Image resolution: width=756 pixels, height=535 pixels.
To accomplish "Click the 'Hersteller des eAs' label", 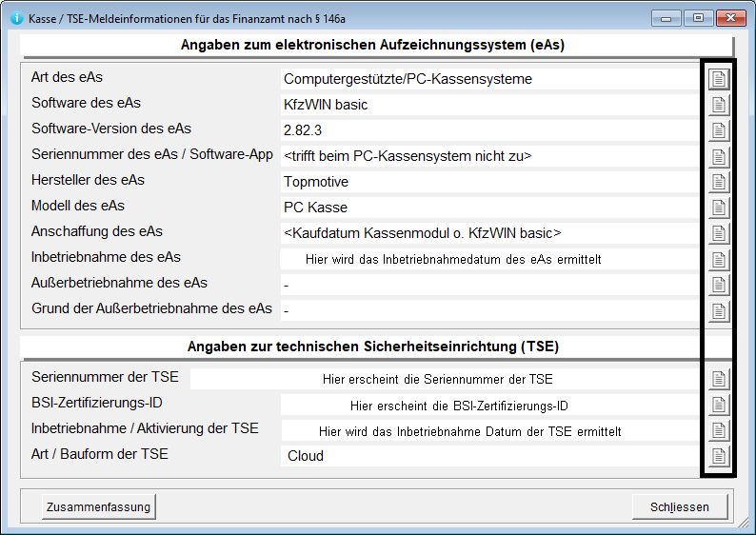I will click(89, 180).
